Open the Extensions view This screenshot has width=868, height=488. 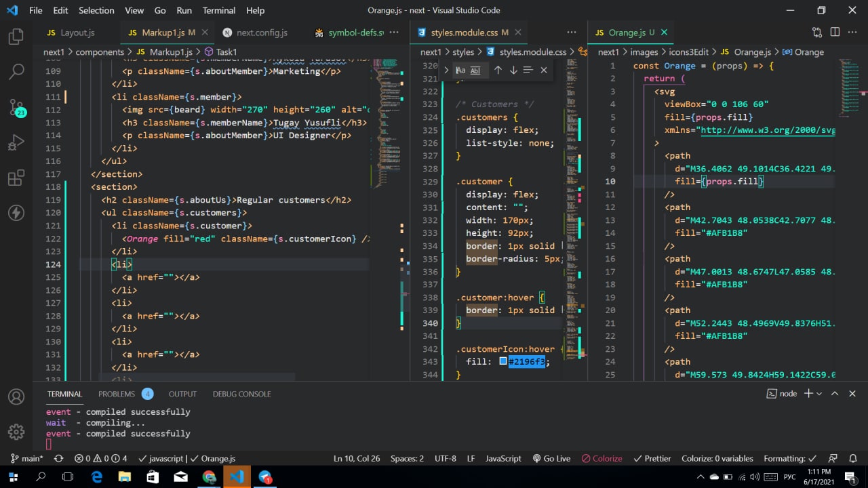click(16, 178)
